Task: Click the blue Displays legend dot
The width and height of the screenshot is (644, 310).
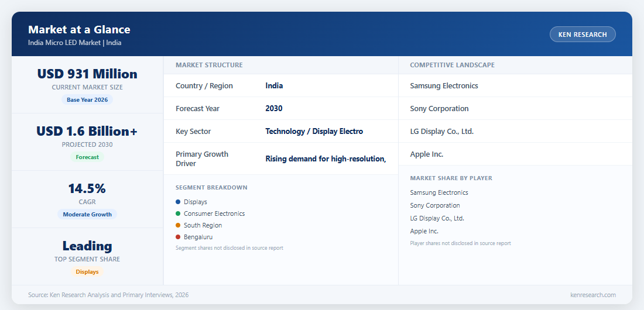Action: click(x=178, y=202)
